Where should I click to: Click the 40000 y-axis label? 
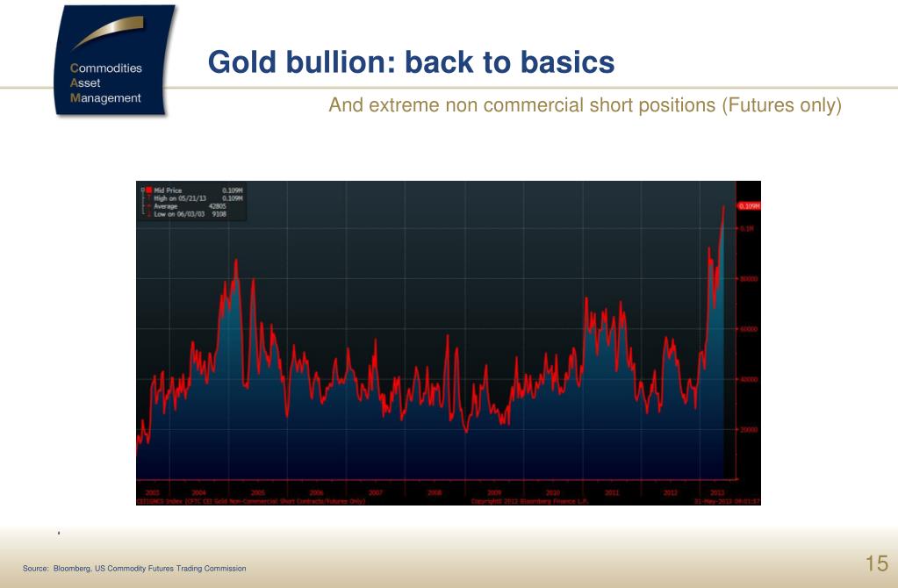[x=749, y=380]
